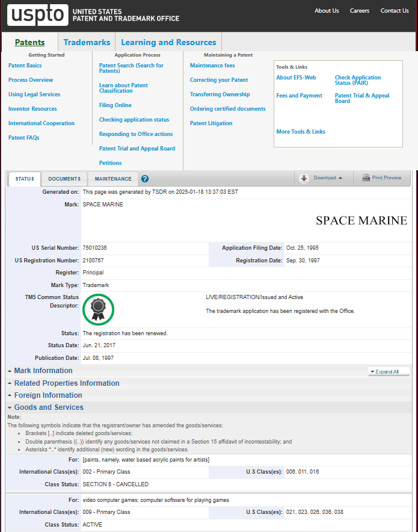
Task: Open the Filing Online link
Action: [115, 105]
